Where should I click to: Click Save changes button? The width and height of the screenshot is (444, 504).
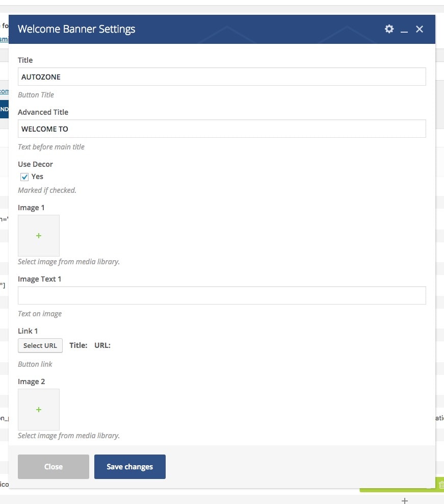pyautogui.click(x=130, y=467)
